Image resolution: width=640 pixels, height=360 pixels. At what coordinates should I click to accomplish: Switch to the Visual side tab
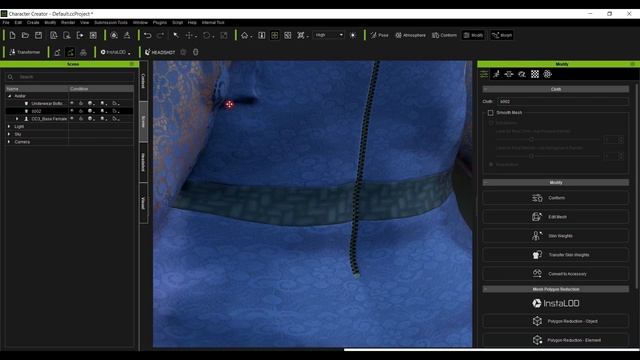pyautogui.click(x=143, y=203)
